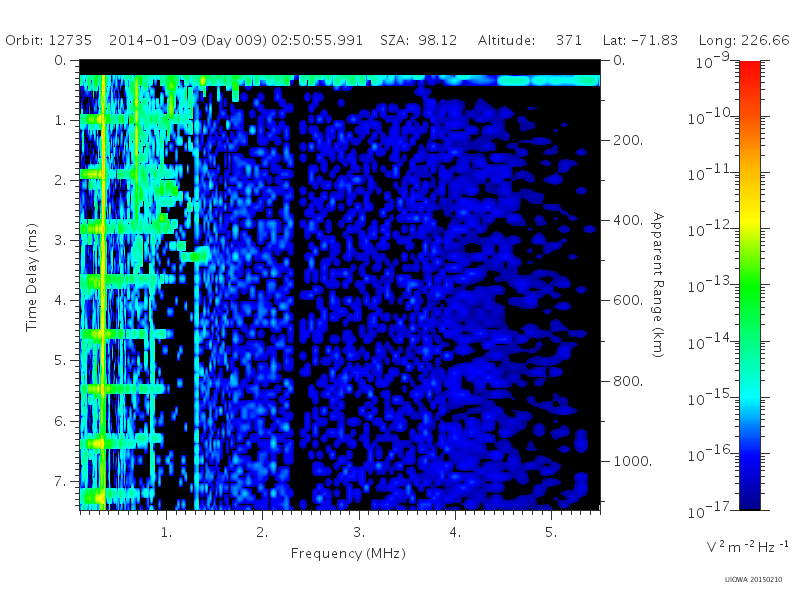Click frequency axis tick label '5.'

[551, 532]
